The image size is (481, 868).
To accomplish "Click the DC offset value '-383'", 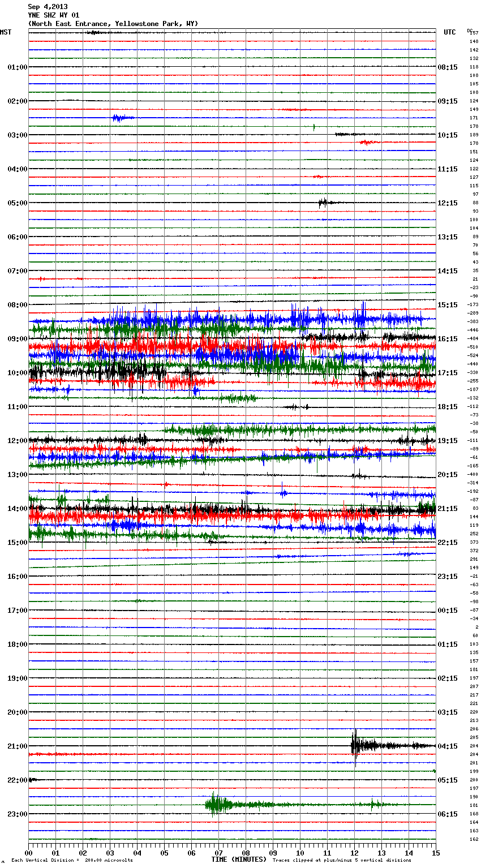I will pyautogui.click(x=473, y=322).
